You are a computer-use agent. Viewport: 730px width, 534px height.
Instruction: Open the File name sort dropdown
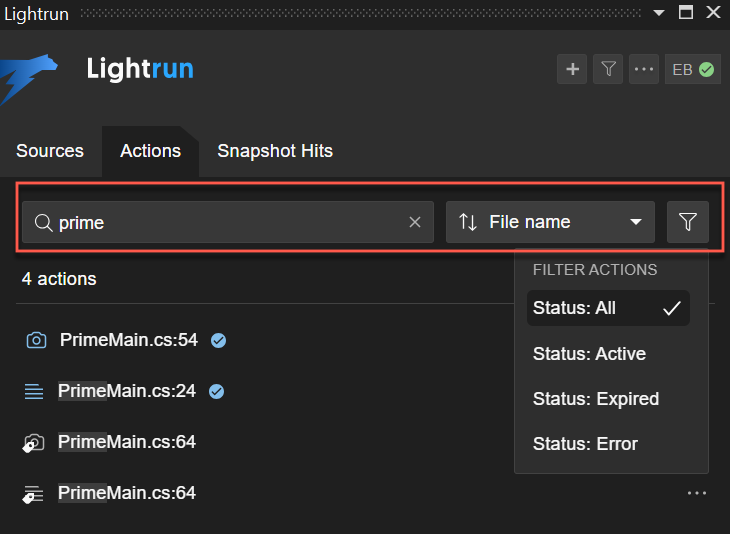[550, 222]
